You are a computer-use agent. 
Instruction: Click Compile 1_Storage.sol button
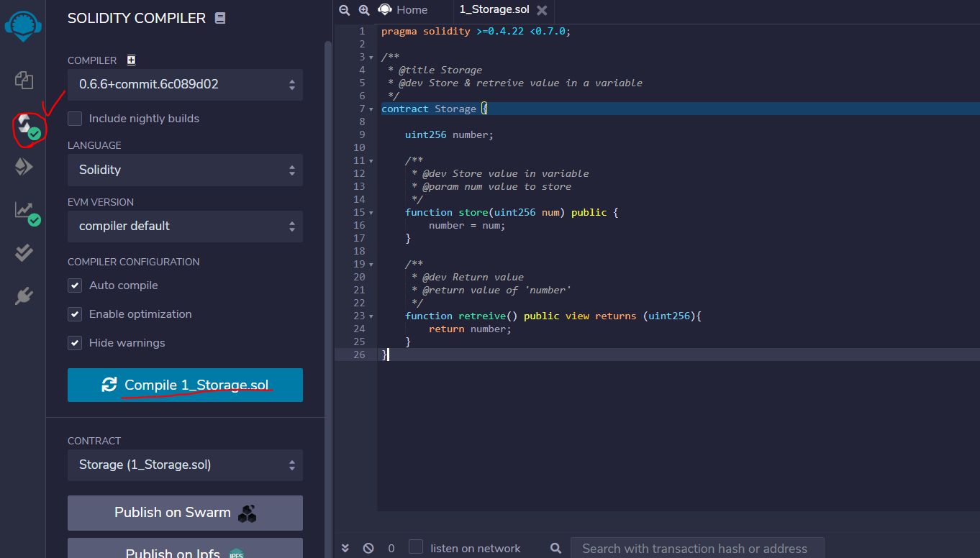coord(185,385)
